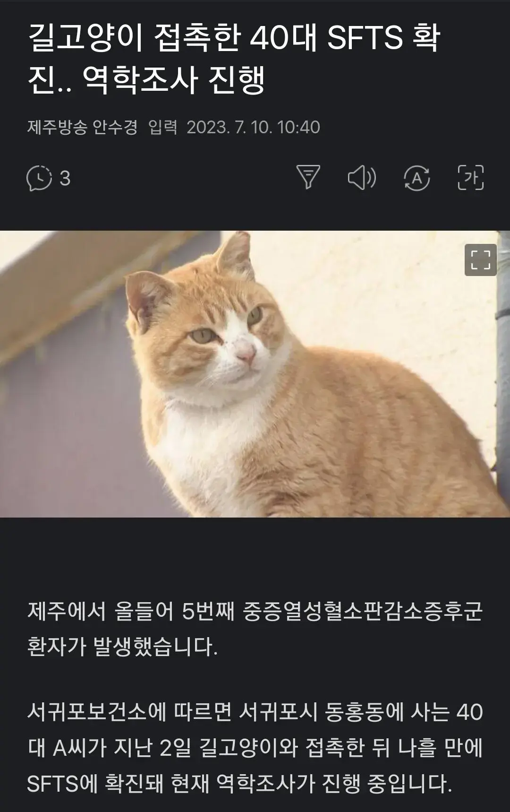The width and height of the screenshot is (510, 812).
Task: Open the article summary funnel icon
Action: (308, 177)
